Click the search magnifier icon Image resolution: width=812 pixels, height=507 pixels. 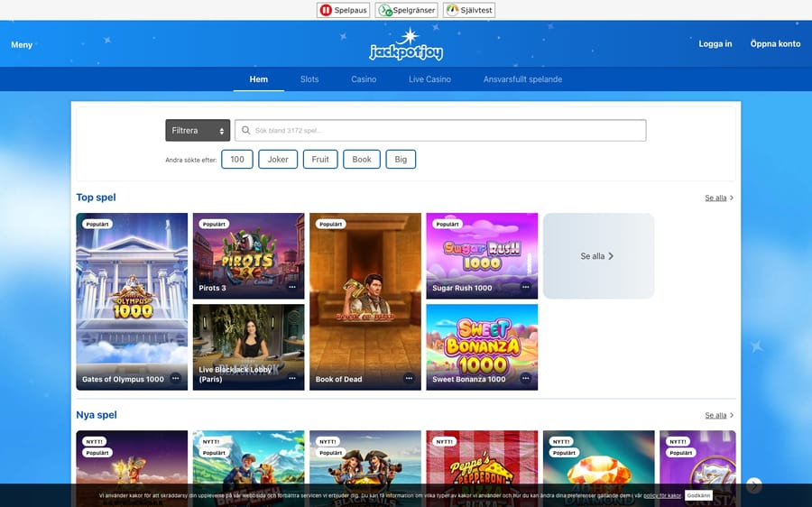[245, 131]
